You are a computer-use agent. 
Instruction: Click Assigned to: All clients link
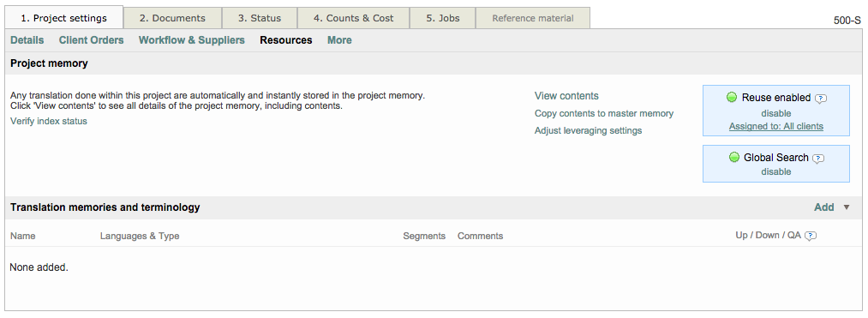[776, 126]
